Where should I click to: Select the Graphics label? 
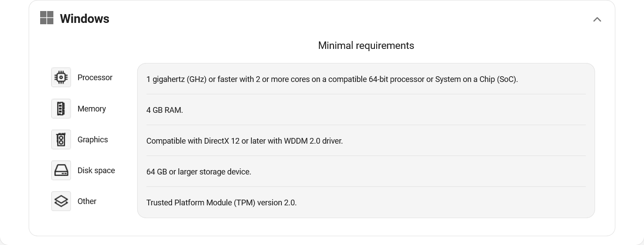93,140
